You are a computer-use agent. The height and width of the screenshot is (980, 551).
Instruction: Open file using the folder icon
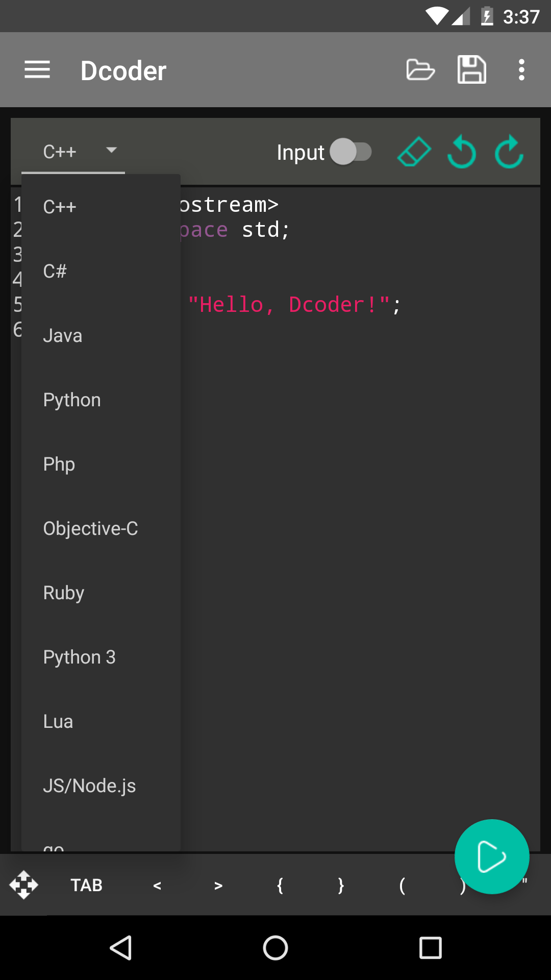pyautogui.click(x=420, y=70)
